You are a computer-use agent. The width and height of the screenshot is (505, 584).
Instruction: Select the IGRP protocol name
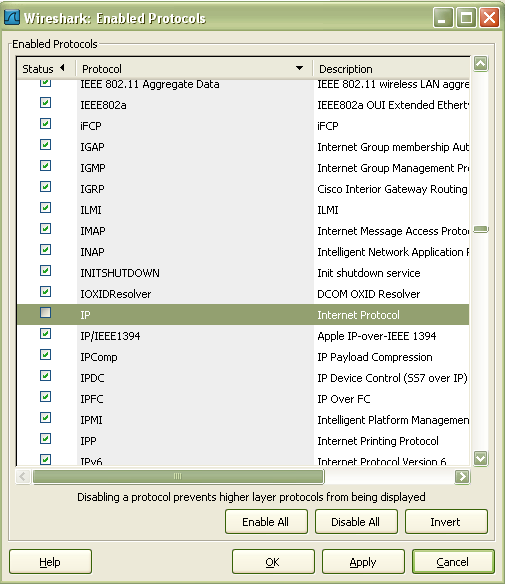tap(92, 189)
